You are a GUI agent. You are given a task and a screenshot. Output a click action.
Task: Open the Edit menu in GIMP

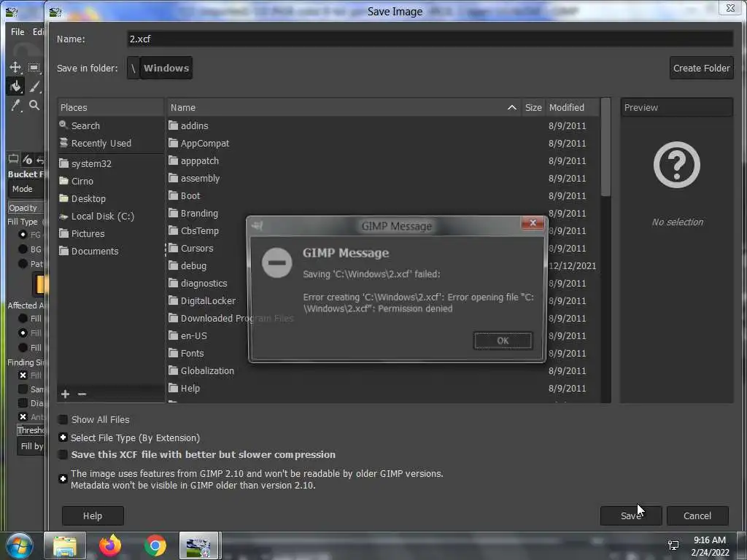[x=38, y=32]
